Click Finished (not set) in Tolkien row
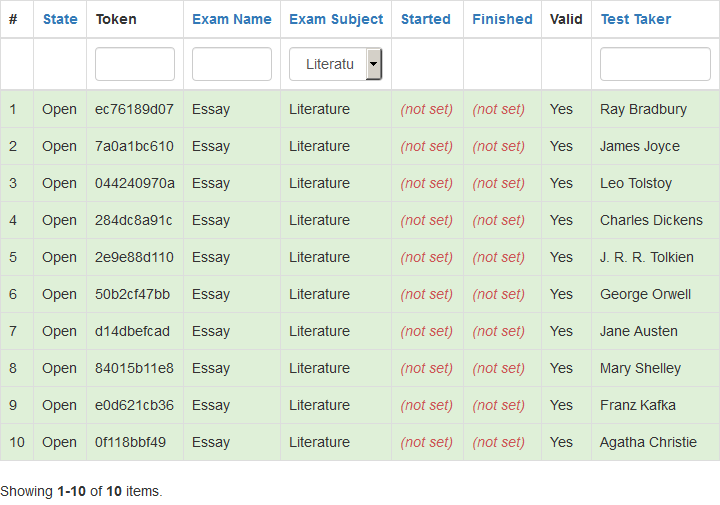The height and width of the screenshot is (505, 720). (x=499, y=257)
